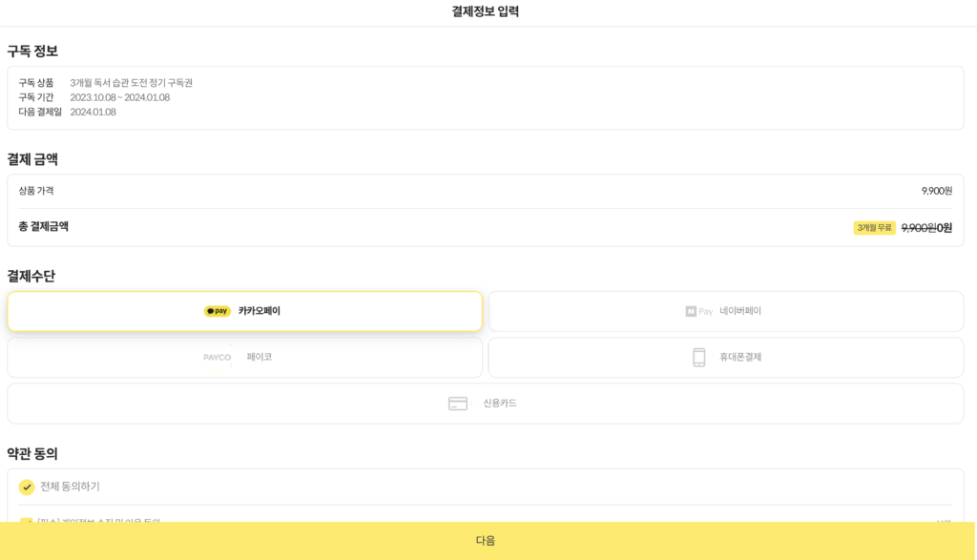Click the strikethrough 9,900원 price
The height and width of the screenshot is (560, 977).
919,228
